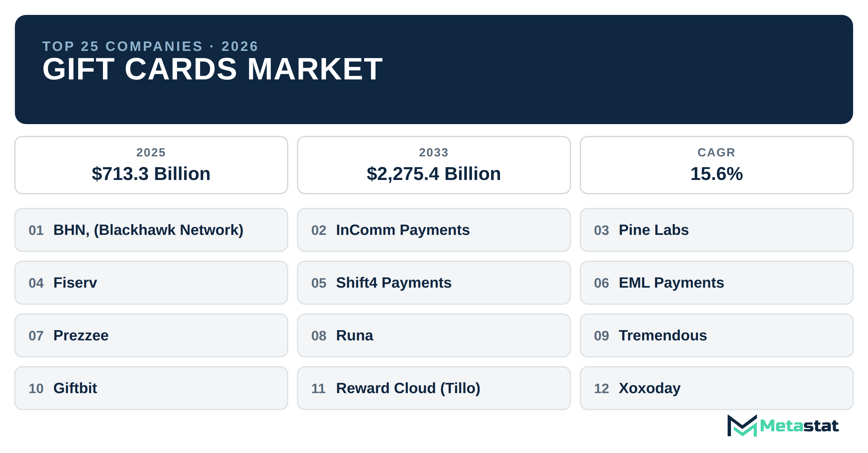The height and width of the screenshot is (453, 868).
Task: Select the Reward Cloud (Tillo) company name
Action: point(408,388)
